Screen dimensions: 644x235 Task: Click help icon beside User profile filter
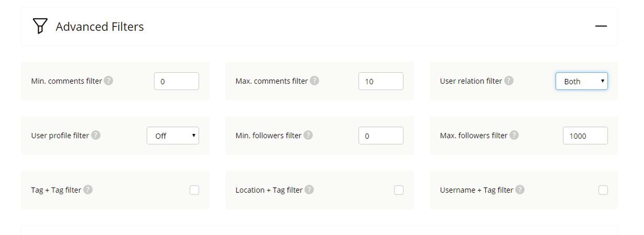[x=96, y=135]
